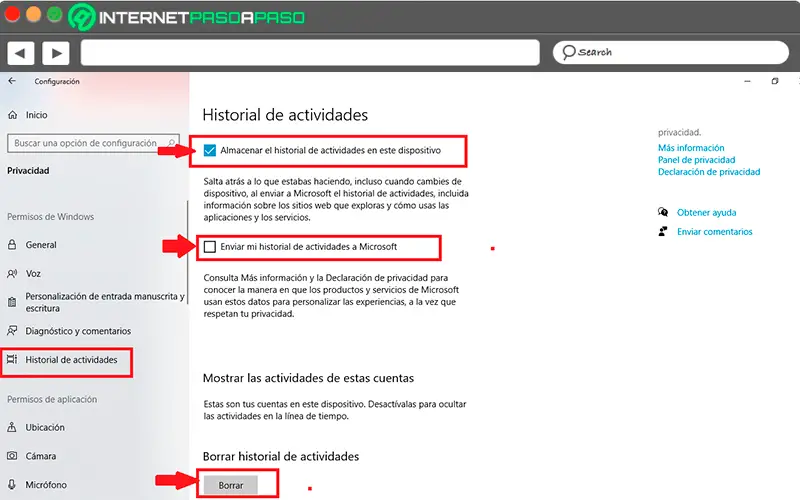Screen dimensions: 800x500
Task: Open the Micrófono permissions page
Action: (46, 484)
